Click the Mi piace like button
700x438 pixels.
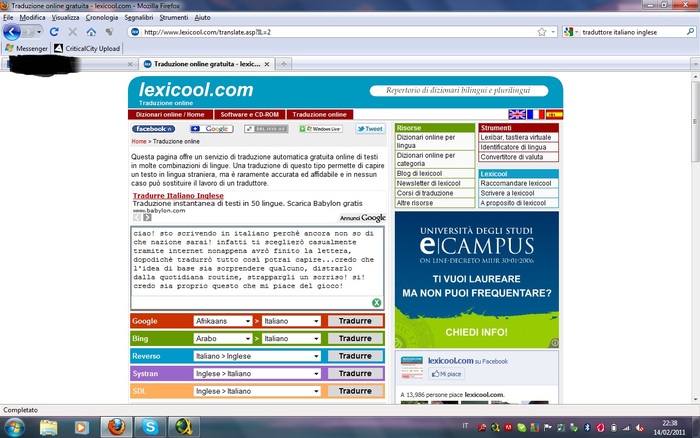point(446,374)
